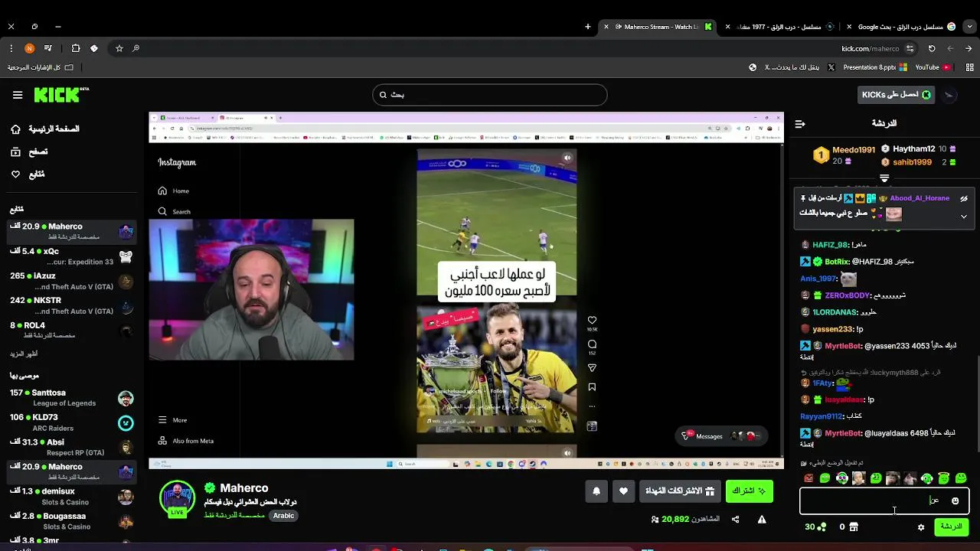Image resolution: width=980 pixels, height=551 pixels.
Task: Open the متابع following page
Action: pyautogui.click(x=28, y=174)
